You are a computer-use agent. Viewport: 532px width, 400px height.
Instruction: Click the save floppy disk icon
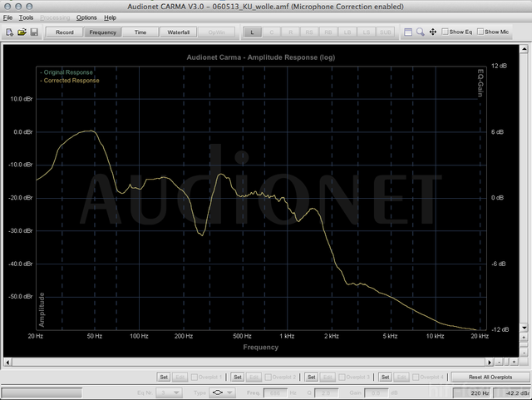34,32
